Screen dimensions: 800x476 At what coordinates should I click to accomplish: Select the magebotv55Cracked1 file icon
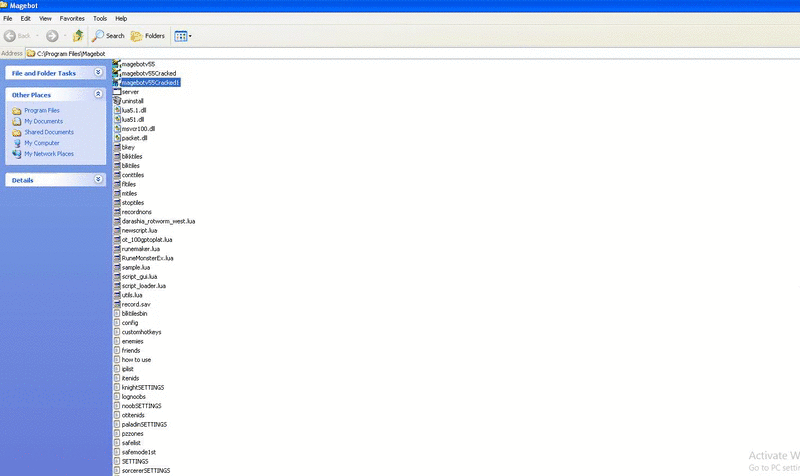click(x=116, y=82)
